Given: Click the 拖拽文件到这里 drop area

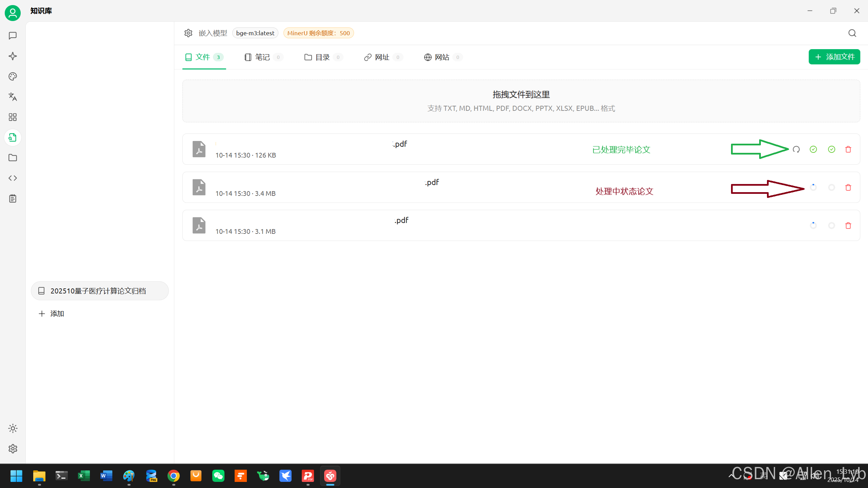Looking at the screenshot, I should click(x=521, y=101).
